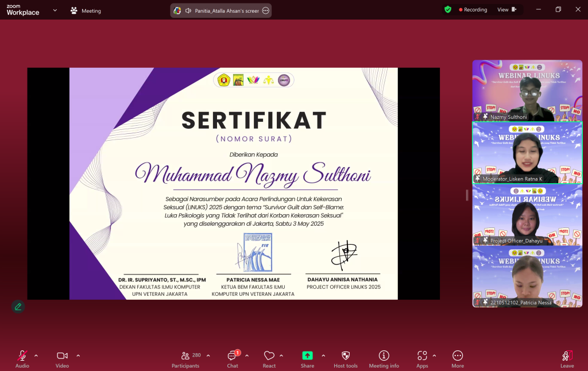Screen dimensions: 588x371
Task: Click the Nazmy Sulthoni name label
Action: click(508, 117)
